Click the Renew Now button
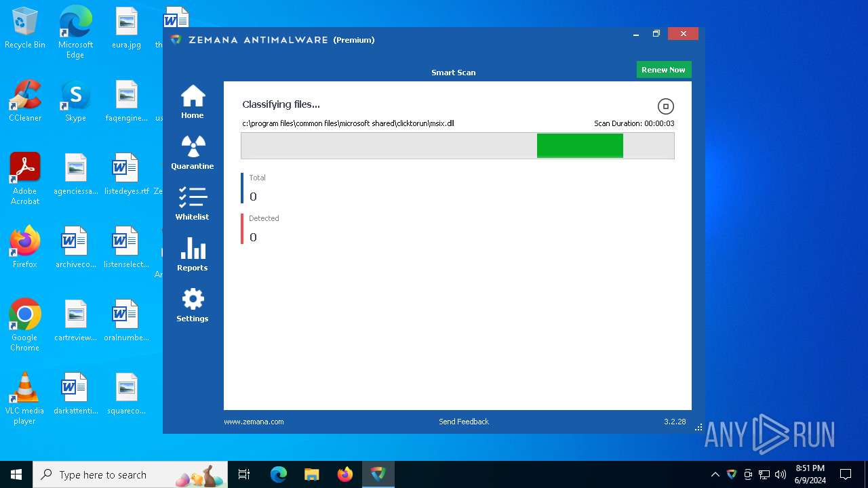Viewport: 868px width, 488px height. pos(663,70)
